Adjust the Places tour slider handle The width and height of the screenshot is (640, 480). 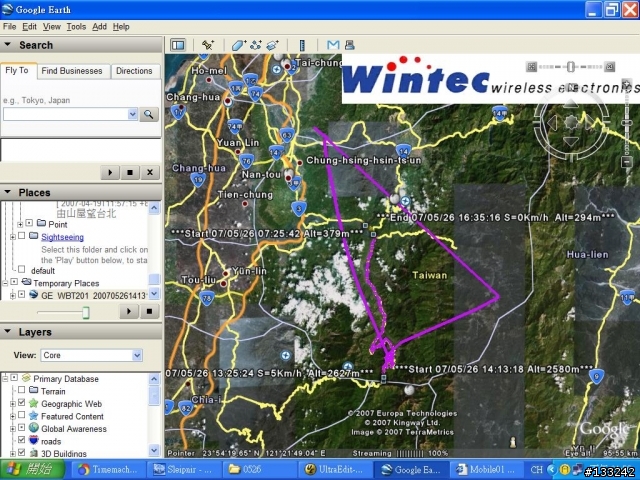coord(86,313)
